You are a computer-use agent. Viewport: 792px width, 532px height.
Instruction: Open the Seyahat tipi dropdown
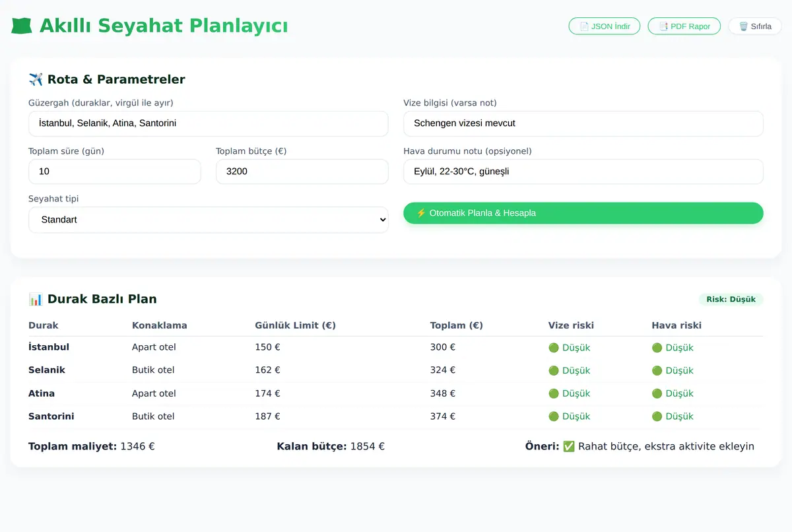pyautogui.click(x=209, y=220)
